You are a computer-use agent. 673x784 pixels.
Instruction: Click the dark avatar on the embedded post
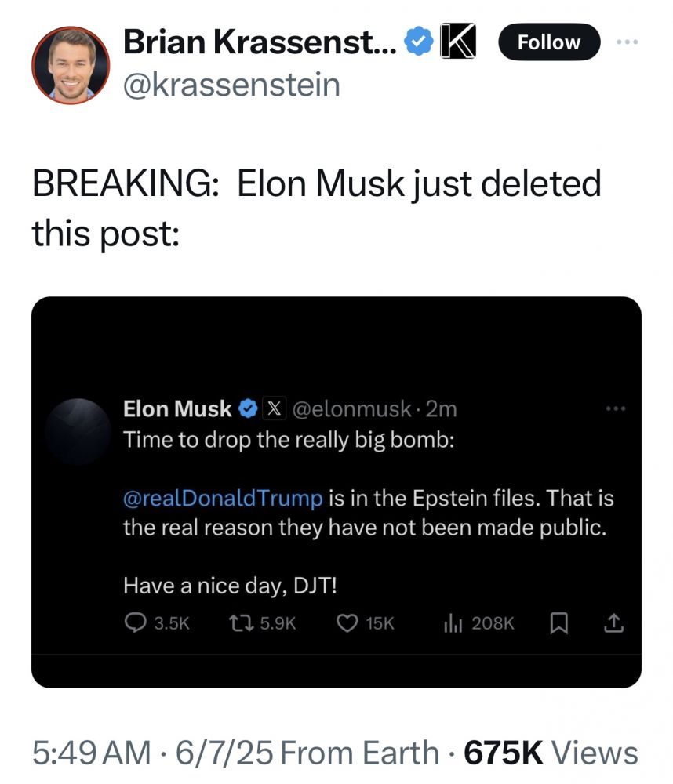(x=78, y=430)
